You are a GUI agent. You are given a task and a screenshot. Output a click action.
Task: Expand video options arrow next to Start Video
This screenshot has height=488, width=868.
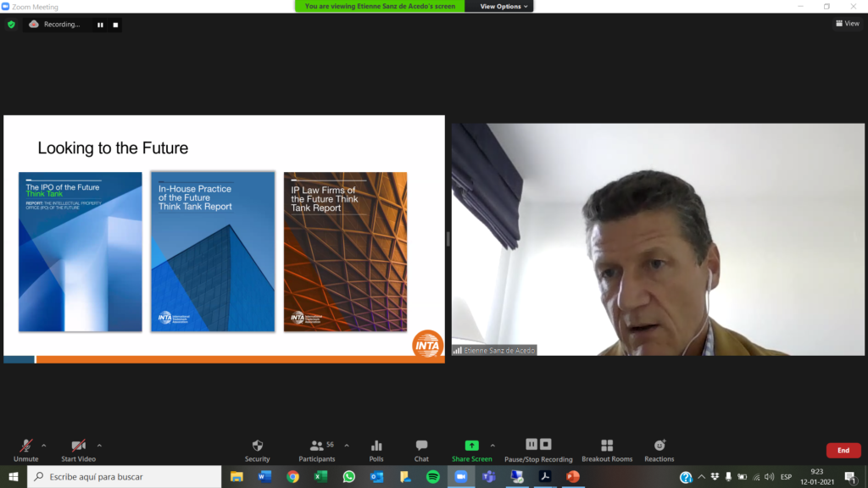[x=99, y=445]
